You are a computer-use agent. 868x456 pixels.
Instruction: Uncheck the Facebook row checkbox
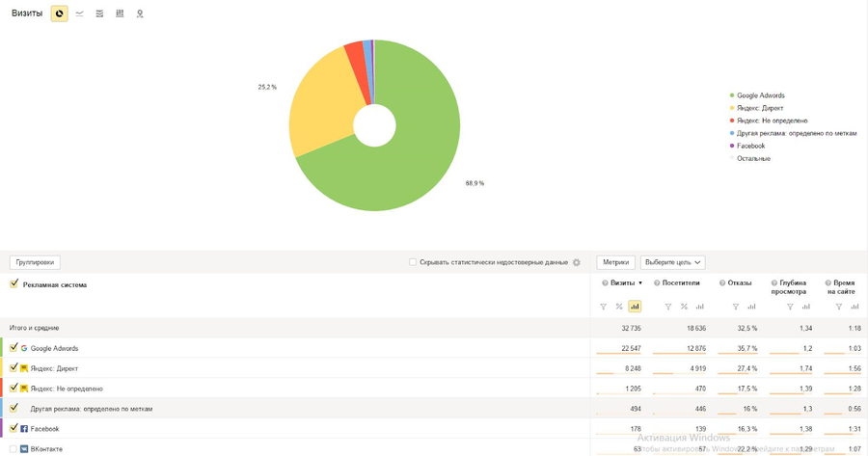click(x=14, y=428)
